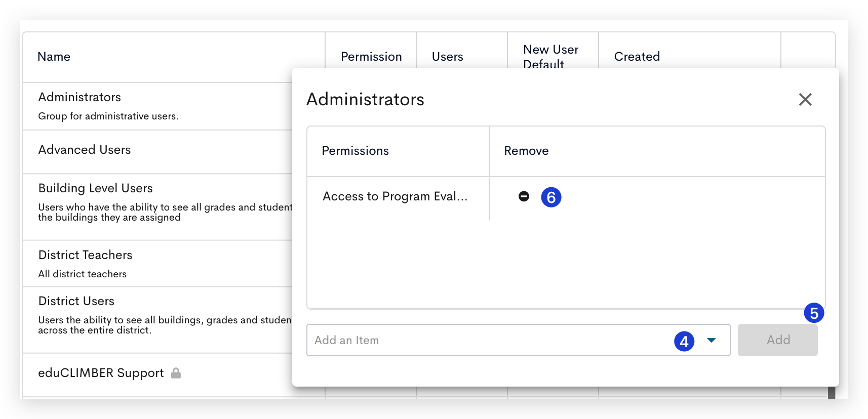
Task: Click the Administrators dialog title
Action: 366,99
